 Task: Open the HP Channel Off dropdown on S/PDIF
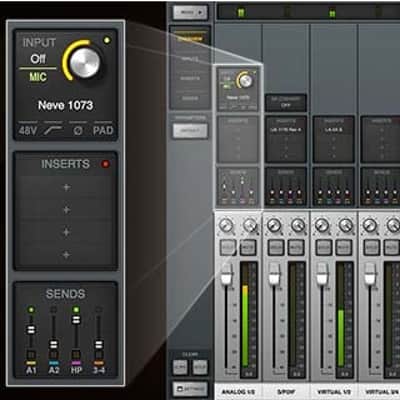coord(286,103)
